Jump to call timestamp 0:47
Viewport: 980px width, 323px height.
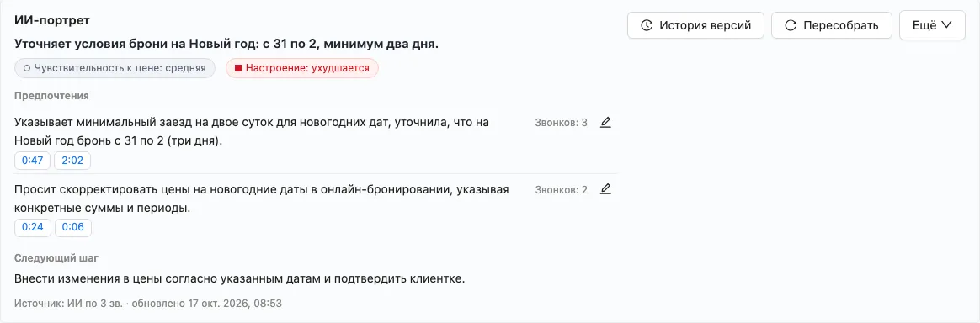coord(33,161)
